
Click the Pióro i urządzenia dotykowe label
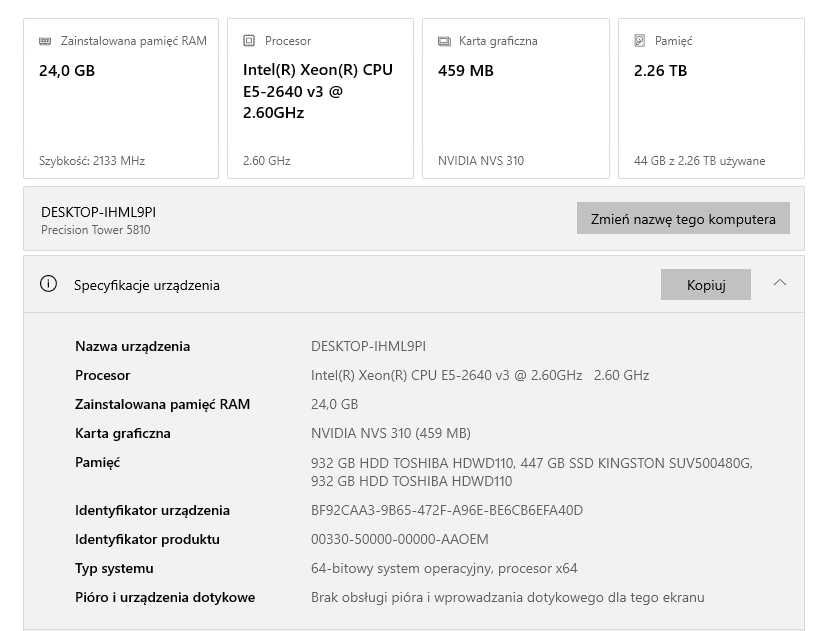(165, 597)
